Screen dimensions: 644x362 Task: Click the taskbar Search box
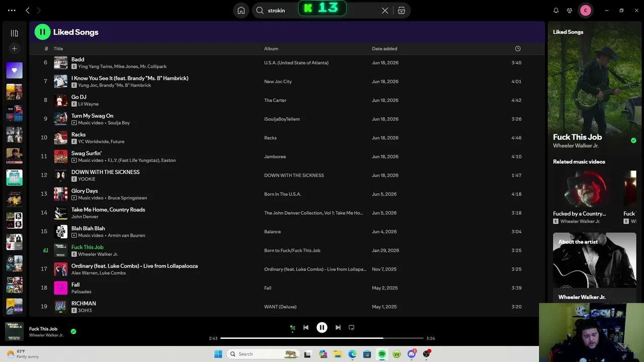click(x=263, y=354)
